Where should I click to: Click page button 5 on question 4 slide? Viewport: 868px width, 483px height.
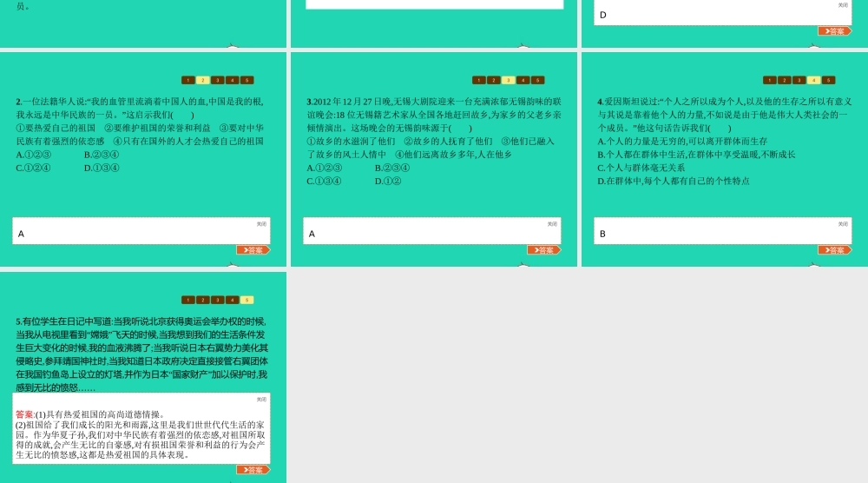(828, 80)
